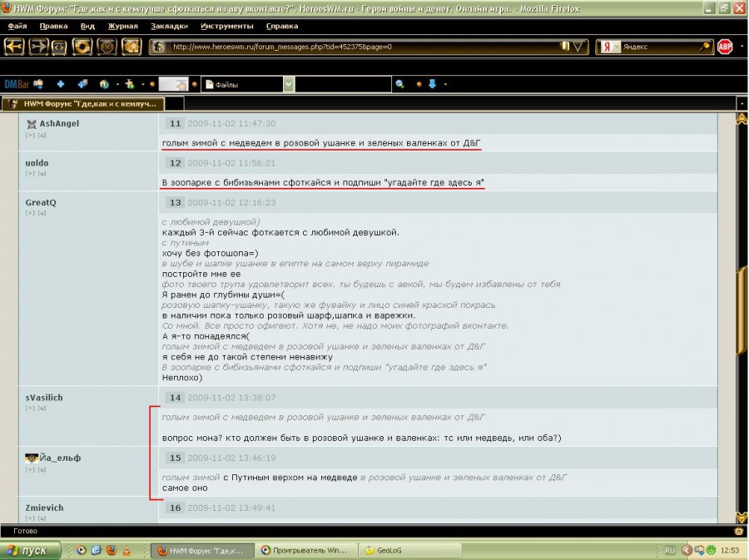Open the Закладки menu
This screenshot has width=749, height=560.
tap(169, 26)
